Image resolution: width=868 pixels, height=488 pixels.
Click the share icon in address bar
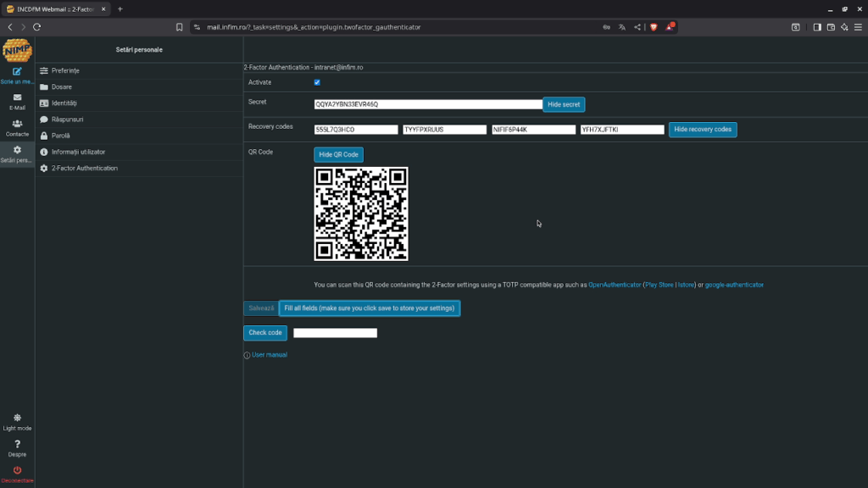point(637,27)
